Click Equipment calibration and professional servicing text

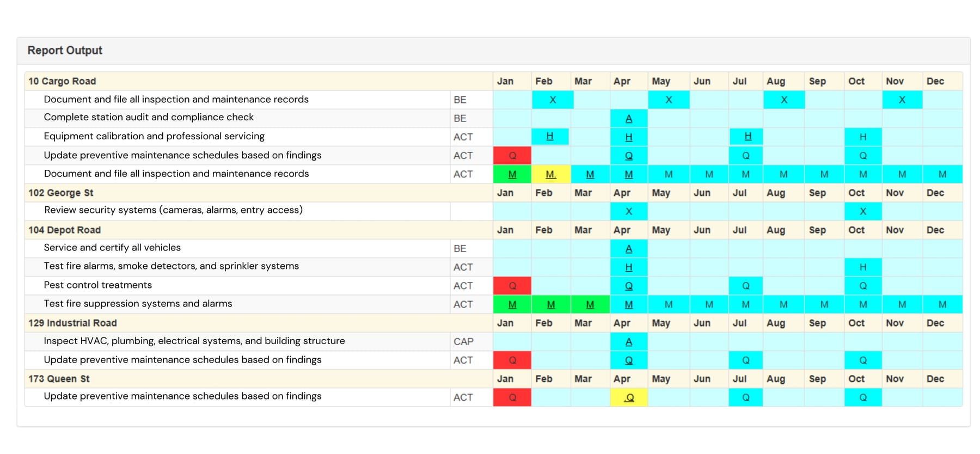click(154, 136)
